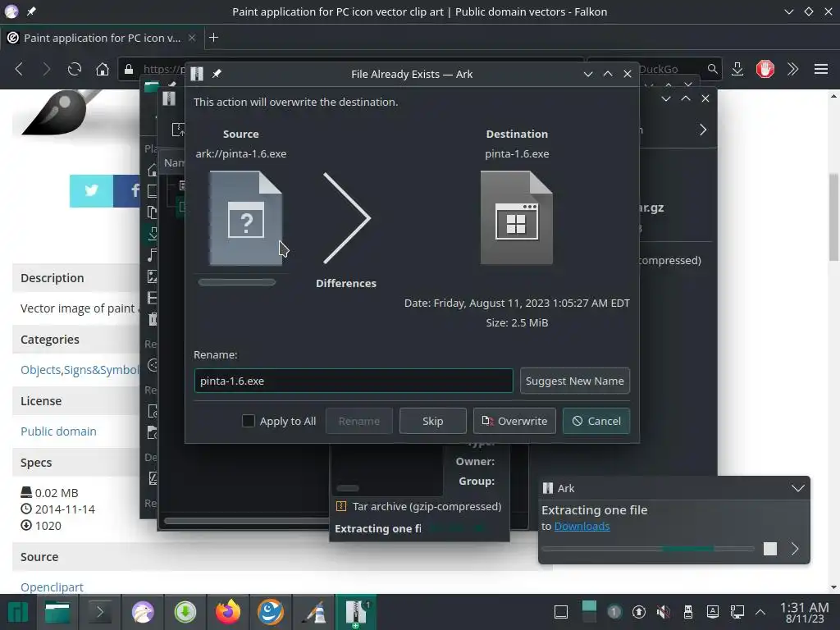
Task: Click the progress bar under source file
Action: tap(237, 282)
